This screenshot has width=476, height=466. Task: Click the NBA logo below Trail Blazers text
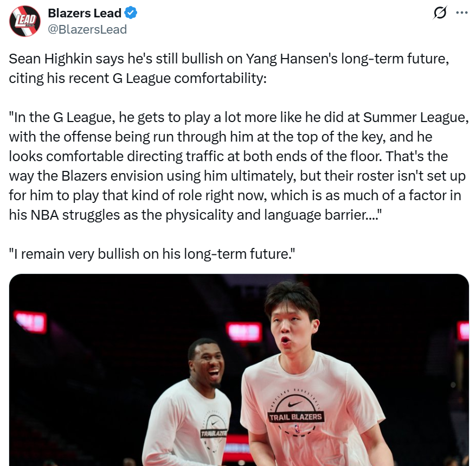[x=297, y=429]
